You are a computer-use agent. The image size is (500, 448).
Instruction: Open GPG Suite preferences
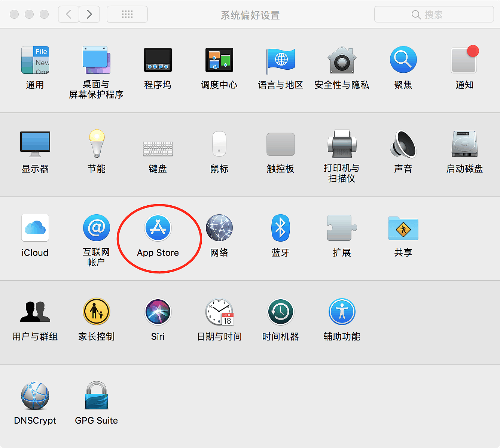click(x=97, y=396)
